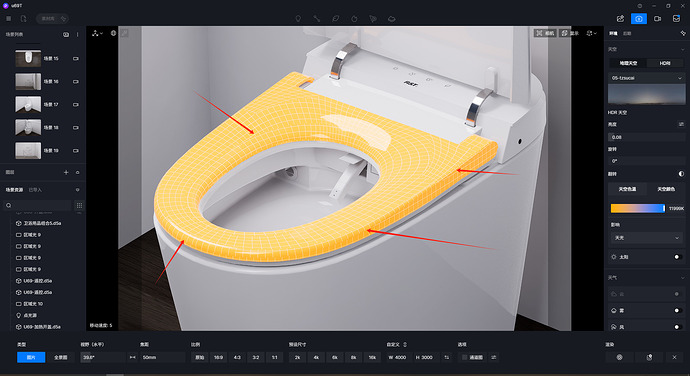Switch to video camera mode icon
The width and height of the screenshot is (690, 376).
click(x=657, y=18)
